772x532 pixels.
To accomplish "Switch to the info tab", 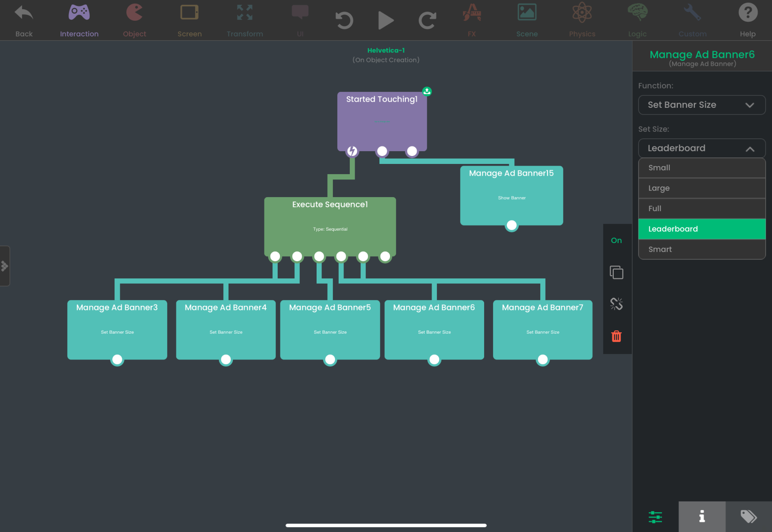I will (702, 517).
